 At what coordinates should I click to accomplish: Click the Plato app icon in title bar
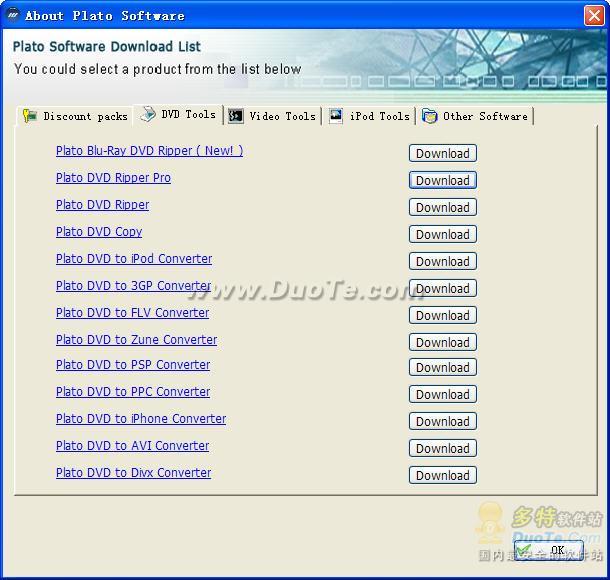(x=13, y=15)
